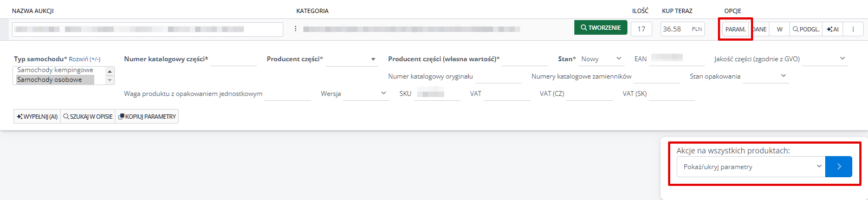
Task: Open the PODGL. preview with magnifier icon
Action: coord(806,29)
